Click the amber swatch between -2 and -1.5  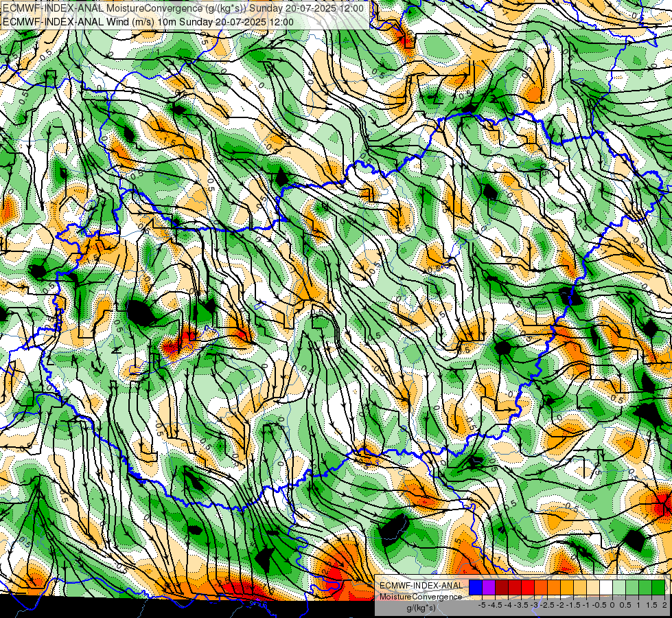coord(567,587)
